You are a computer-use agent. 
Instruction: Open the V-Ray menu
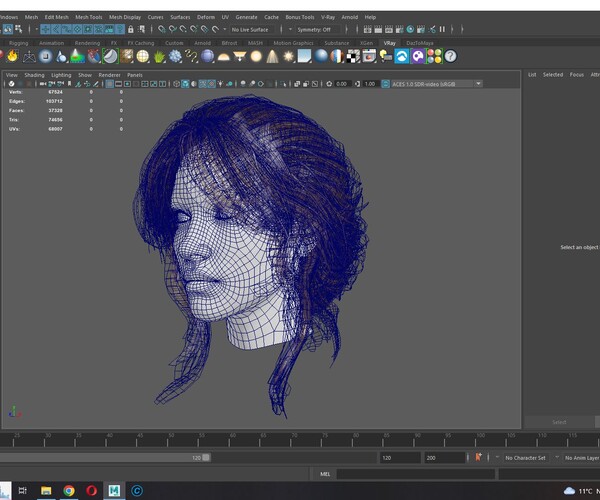tap(328, 17)
